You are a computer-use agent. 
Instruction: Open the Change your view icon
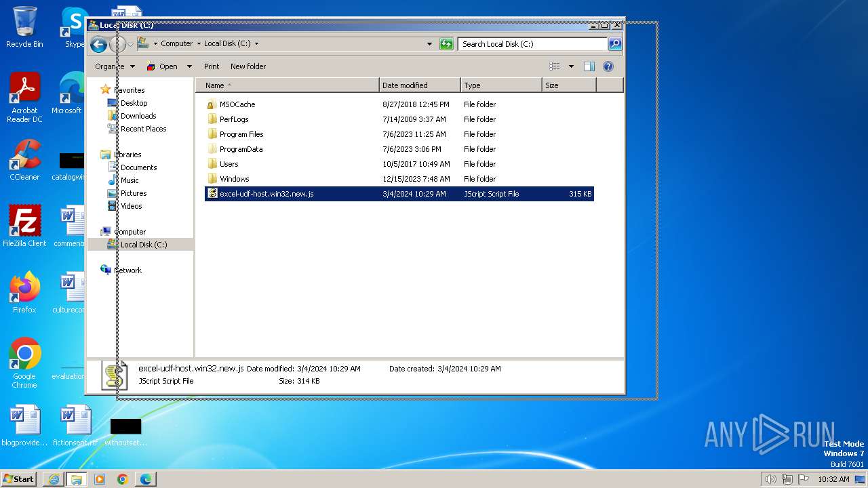pyautogui.click(x=555, y=66)
